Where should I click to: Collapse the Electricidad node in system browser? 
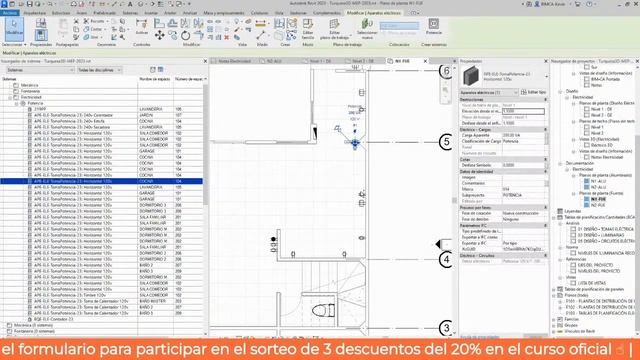[10, 98]
